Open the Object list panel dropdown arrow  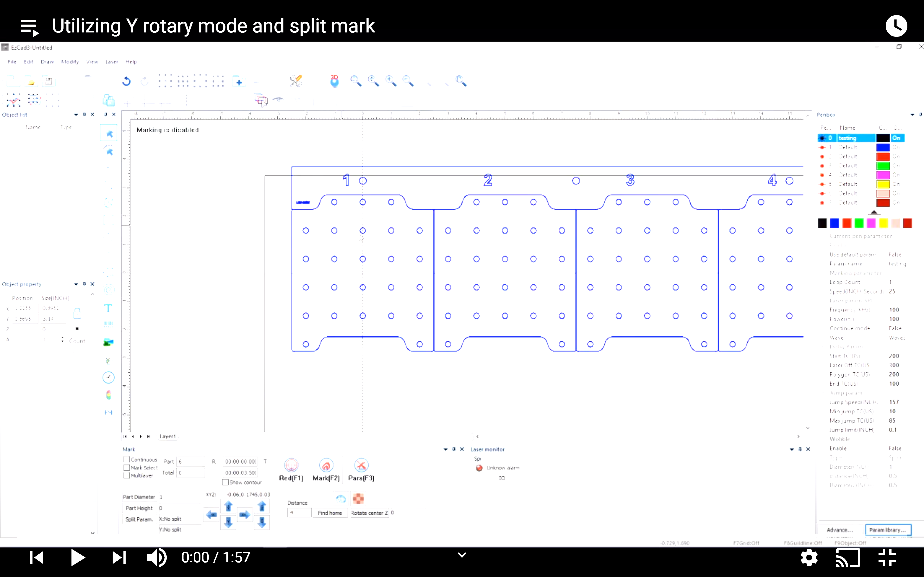click(76, 114)
